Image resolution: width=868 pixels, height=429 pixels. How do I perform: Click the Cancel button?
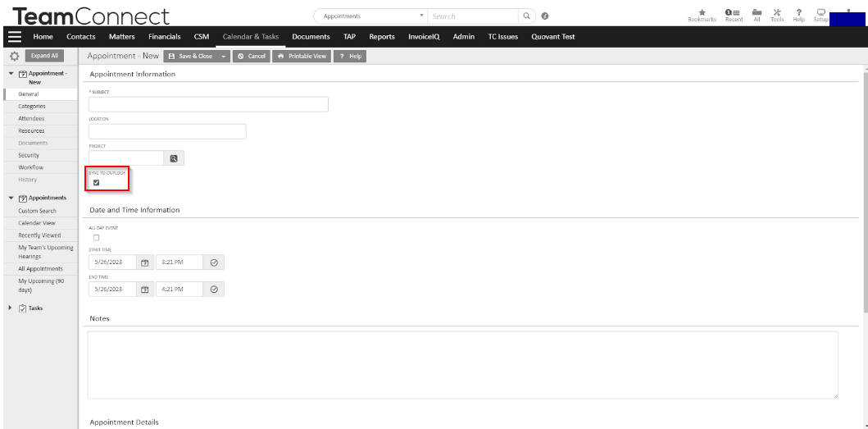click(x=252, y=56)
